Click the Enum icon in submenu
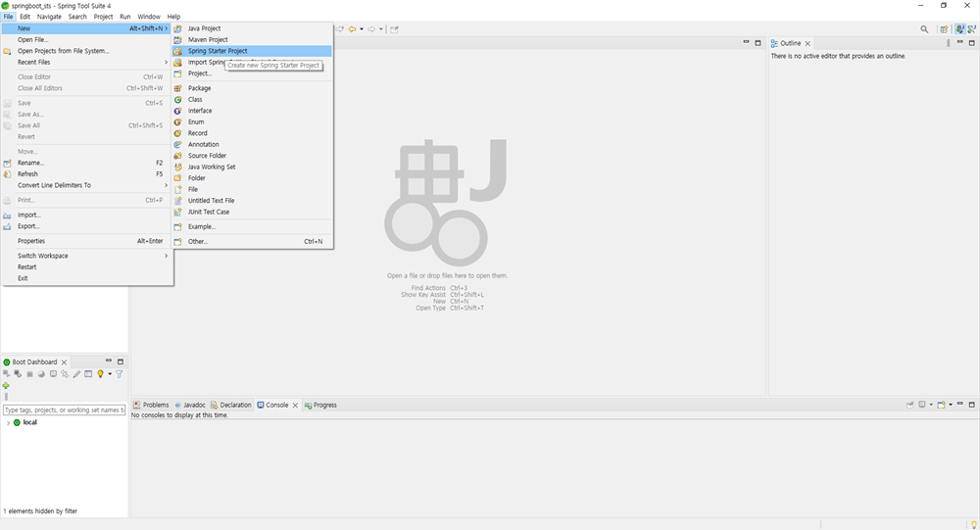 click(178, 121)
